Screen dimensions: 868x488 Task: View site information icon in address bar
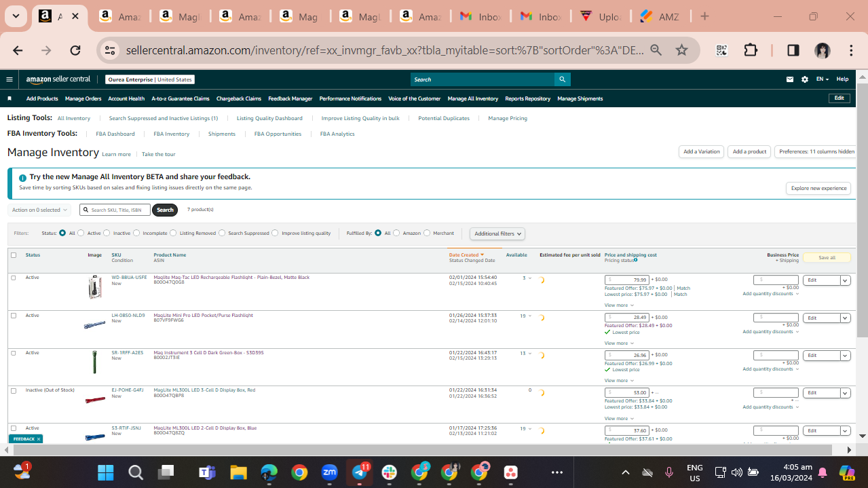[111, 50]
